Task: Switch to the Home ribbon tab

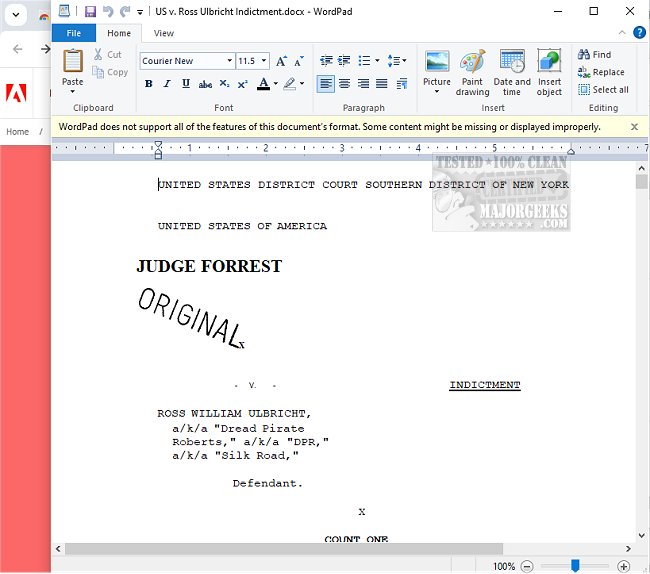Action: [x=119, y=33]
